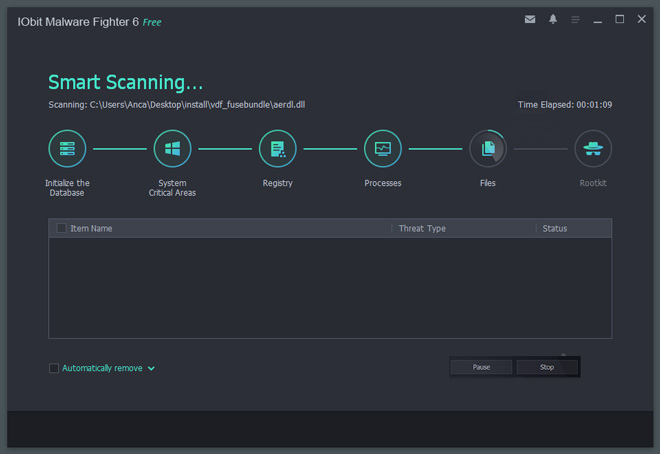Click the Initialize the Database label
Image resolution: width=660 pixels, height=454 pixels.
point(67,188)
